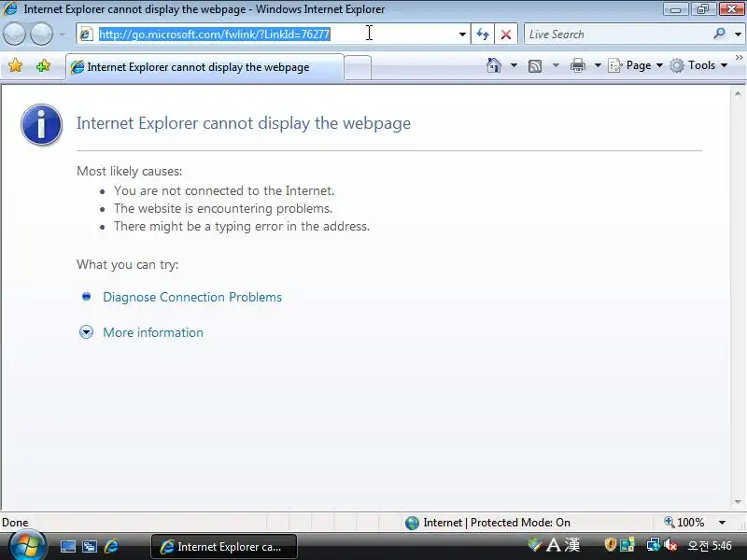Toggle the IME 'A' input mode
Screen dimensions: 747x560
pos(554,545)
